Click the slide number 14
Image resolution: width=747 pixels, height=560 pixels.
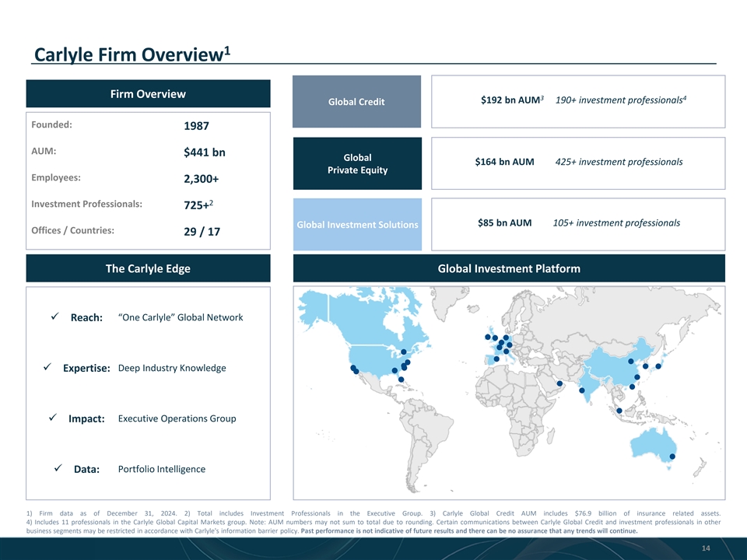point(705,549)
